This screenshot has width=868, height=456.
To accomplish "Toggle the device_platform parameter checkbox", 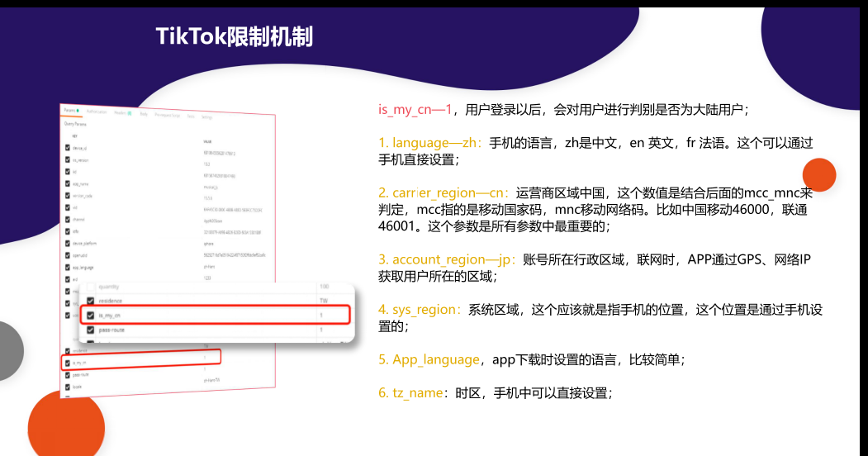I will click(x=68, y=243).
